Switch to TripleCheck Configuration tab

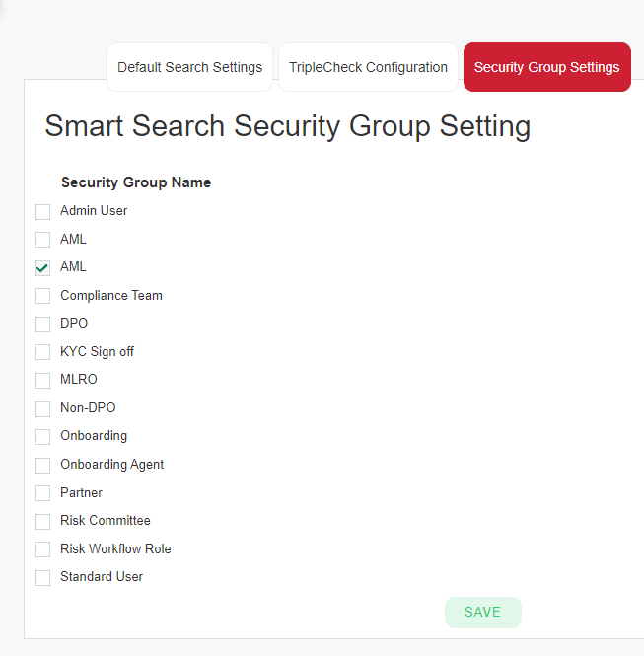point(368,67)
